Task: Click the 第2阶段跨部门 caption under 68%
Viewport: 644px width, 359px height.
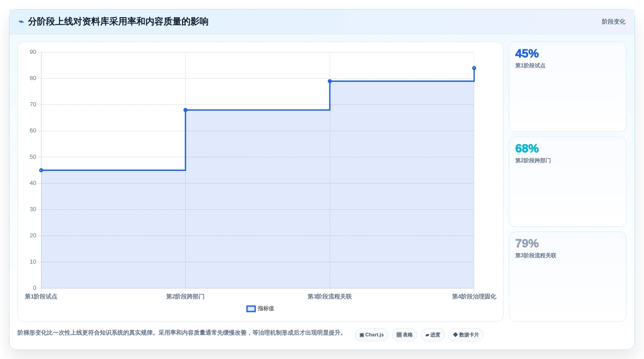Action: tap(533, 161)
